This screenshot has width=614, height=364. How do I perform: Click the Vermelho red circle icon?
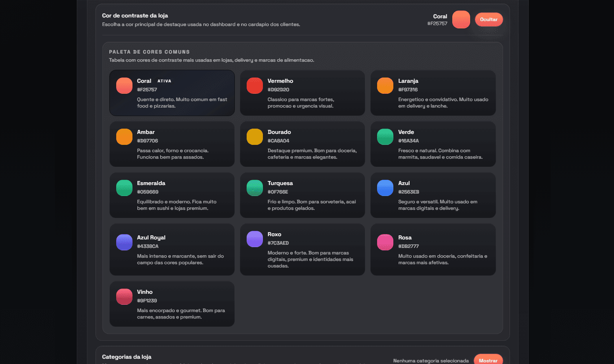254,85
